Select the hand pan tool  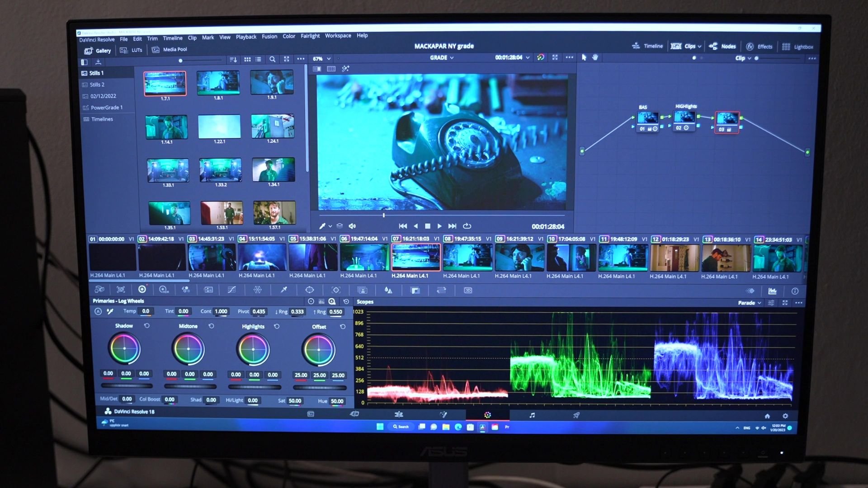click(x=595, y=57)
